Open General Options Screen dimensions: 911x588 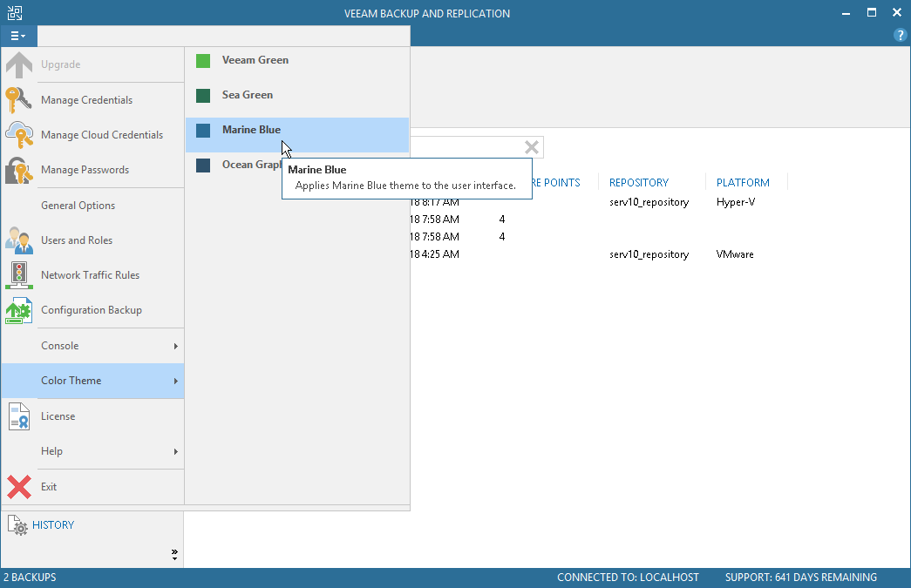coord(78,206)
